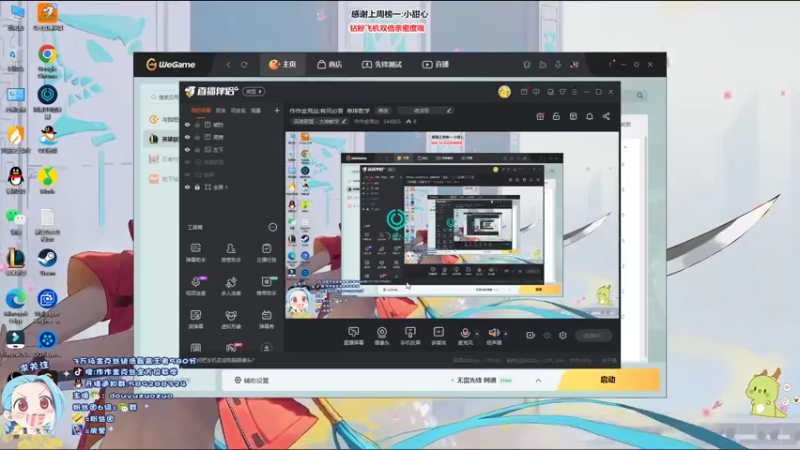800x450 pixels.
Task: Open Steam desktop icon
Action: click(47, 263)
